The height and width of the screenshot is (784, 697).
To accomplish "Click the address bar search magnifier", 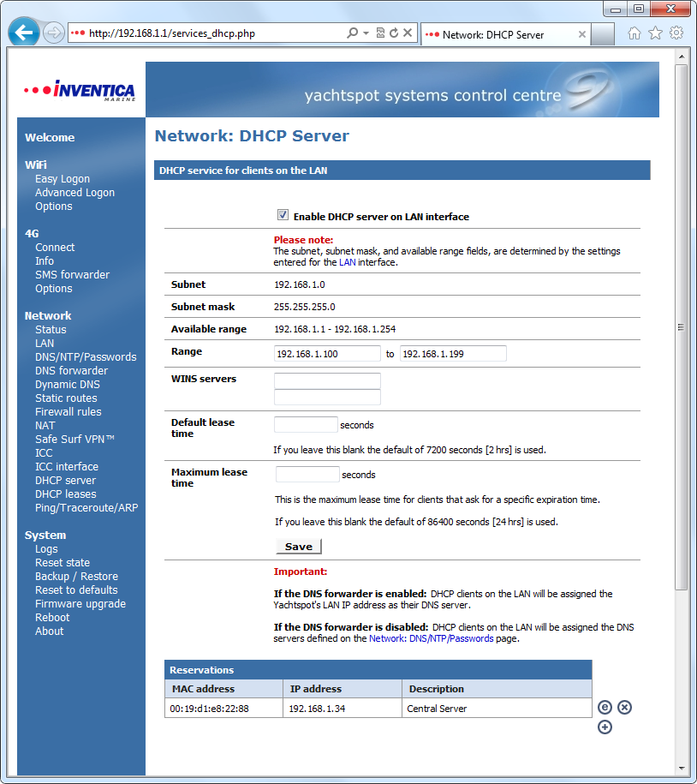I will (352, 33).
